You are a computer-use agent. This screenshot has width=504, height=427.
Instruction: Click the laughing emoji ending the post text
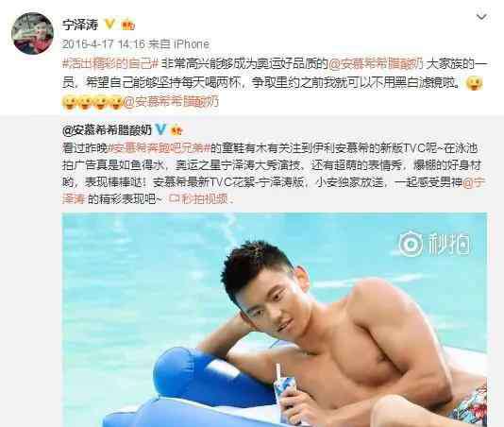[x=474, y=83]
